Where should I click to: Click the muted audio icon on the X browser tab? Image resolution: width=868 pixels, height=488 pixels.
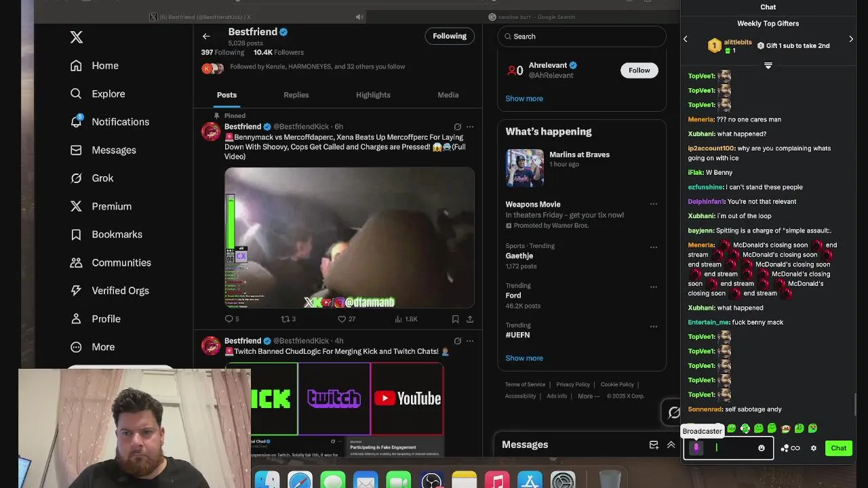[359, 17]
